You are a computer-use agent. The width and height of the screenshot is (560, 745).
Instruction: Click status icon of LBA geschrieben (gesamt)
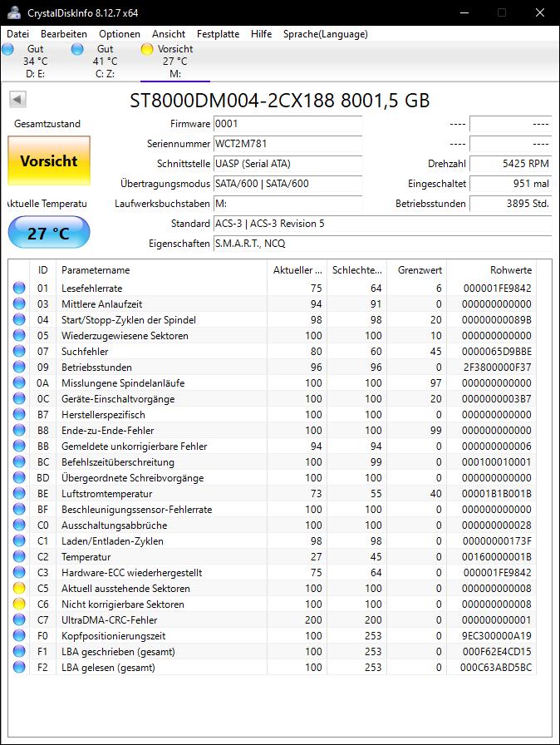click(x=19, y=651)
